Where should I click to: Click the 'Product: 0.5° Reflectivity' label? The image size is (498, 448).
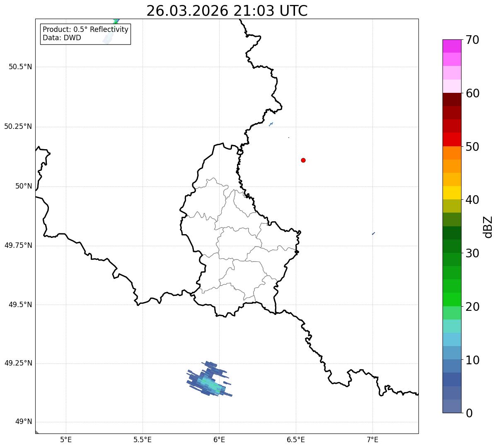(85, 30)
